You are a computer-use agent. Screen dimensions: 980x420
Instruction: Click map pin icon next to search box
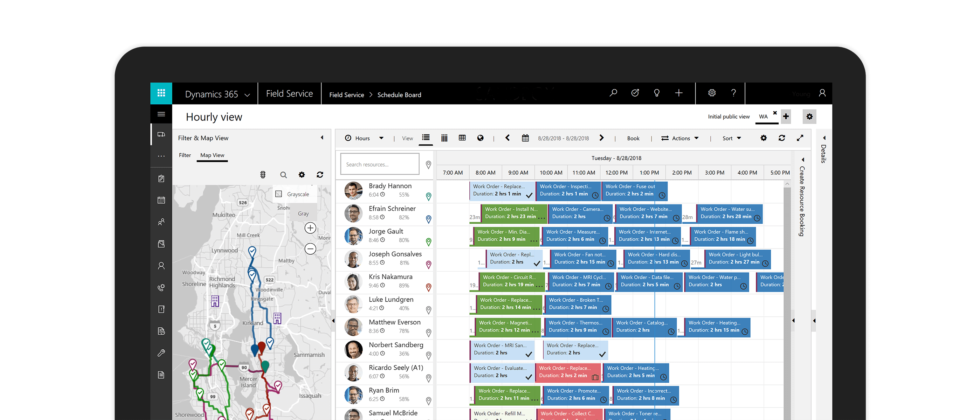(x=428, y=164)
